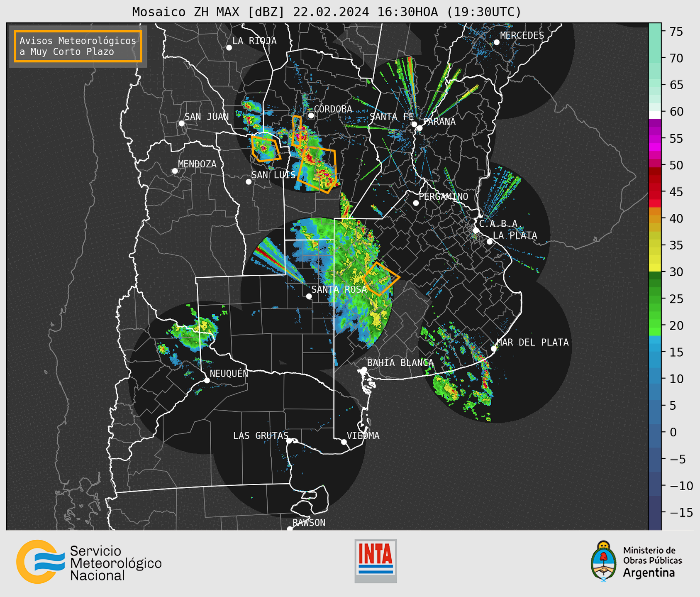This screenshot has width=700, height=597.
Task: Click the SANTA ROSA city marker
Action: coord(309,296)
